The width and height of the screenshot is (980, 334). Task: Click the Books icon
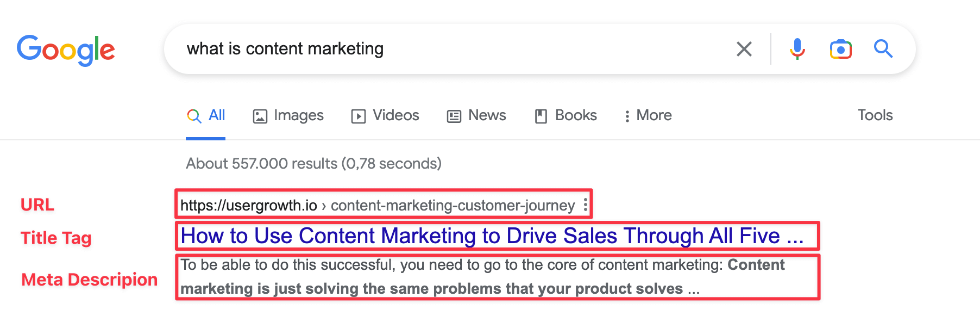[x=541, y=115]
